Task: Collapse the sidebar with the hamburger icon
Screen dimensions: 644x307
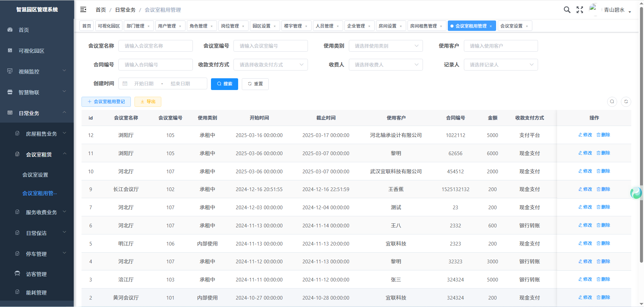Action: (x=83, y=10)
